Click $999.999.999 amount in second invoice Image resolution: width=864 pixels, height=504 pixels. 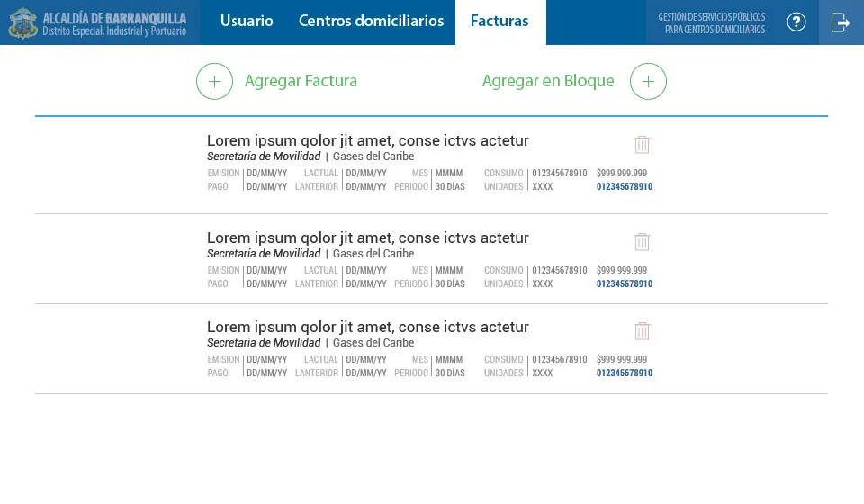pyautogui.click(x=622, y=271)
